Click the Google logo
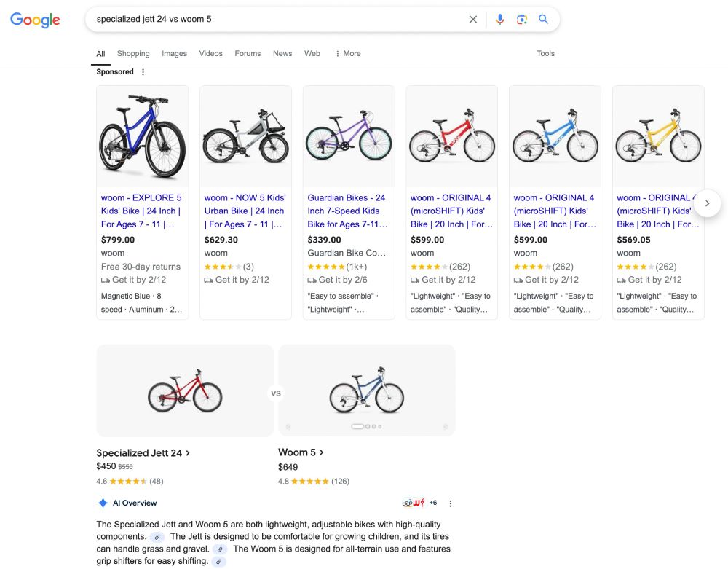 coord(35,20)
